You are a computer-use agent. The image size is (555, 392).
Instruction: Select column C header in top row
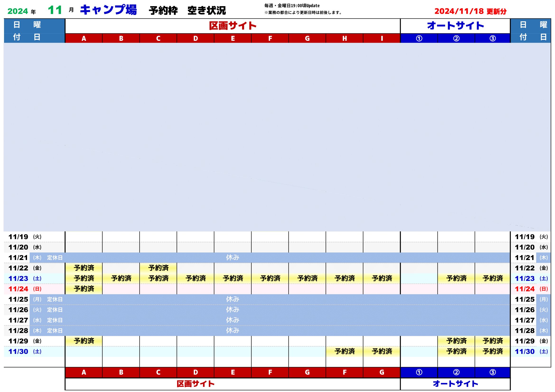(x=158, y=38)
